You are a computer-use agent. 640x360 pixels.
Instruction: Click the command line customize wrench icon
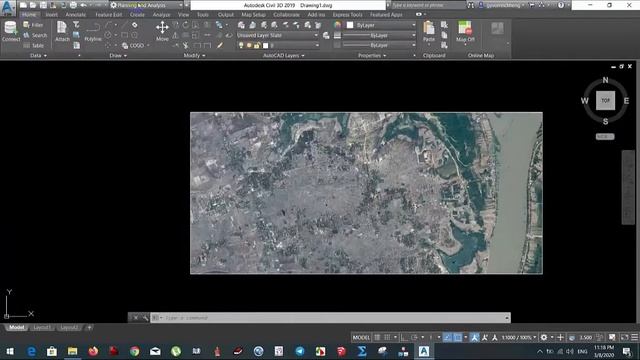pyautogui.click(x=145, y=318)
